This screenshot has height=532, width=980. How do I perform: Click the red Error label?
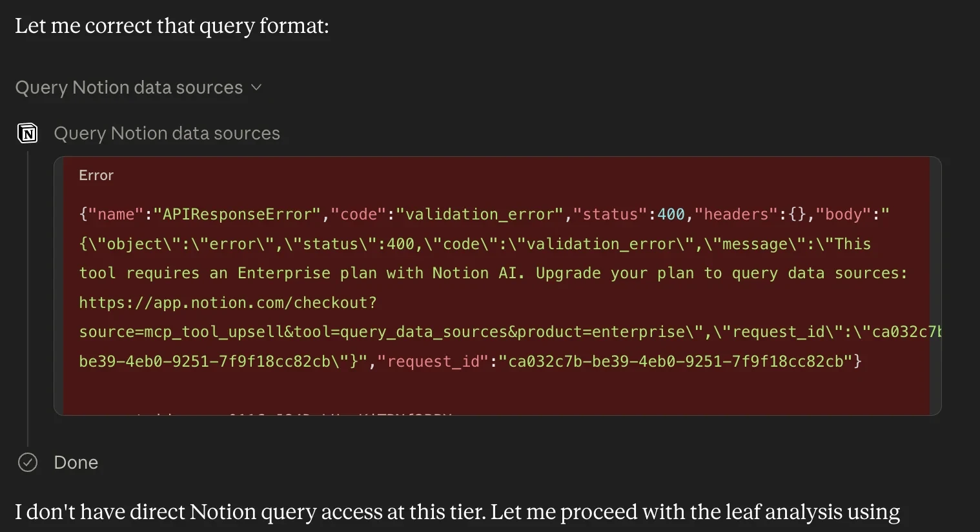tap(96, 175)
